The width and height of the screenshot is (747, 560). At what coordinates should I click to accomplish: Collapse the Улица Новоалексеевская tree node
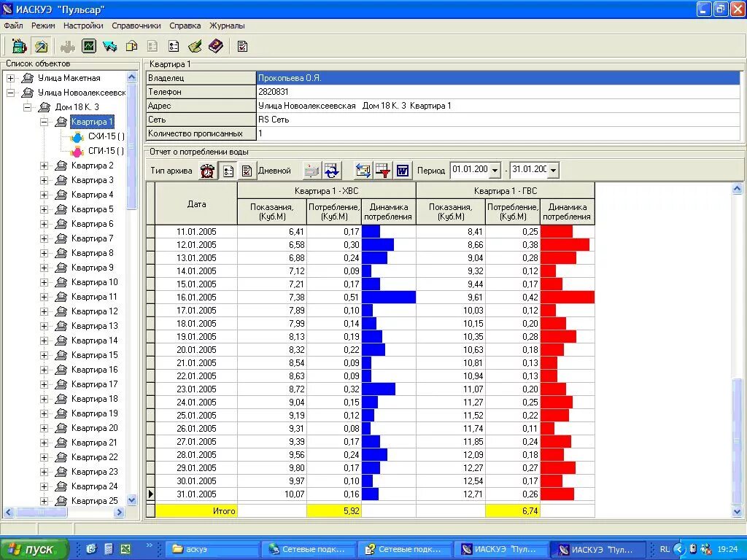pyautogui.click(x=10, y=93)
